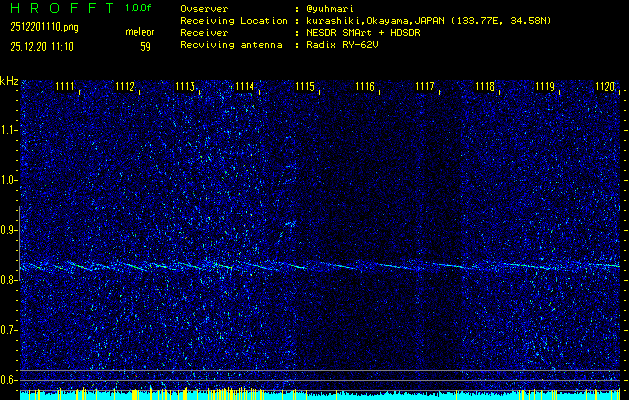The image size is (629, 400).
Task: Click the observer name @yuhmari
Action: point(328,8)
